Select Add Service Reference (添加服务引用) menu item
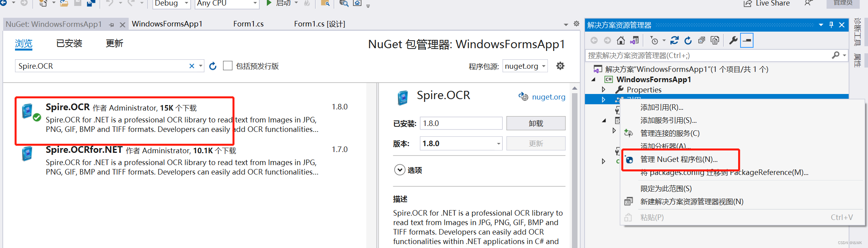Screen dimensions: 868x248 click(x=668, y=120)
